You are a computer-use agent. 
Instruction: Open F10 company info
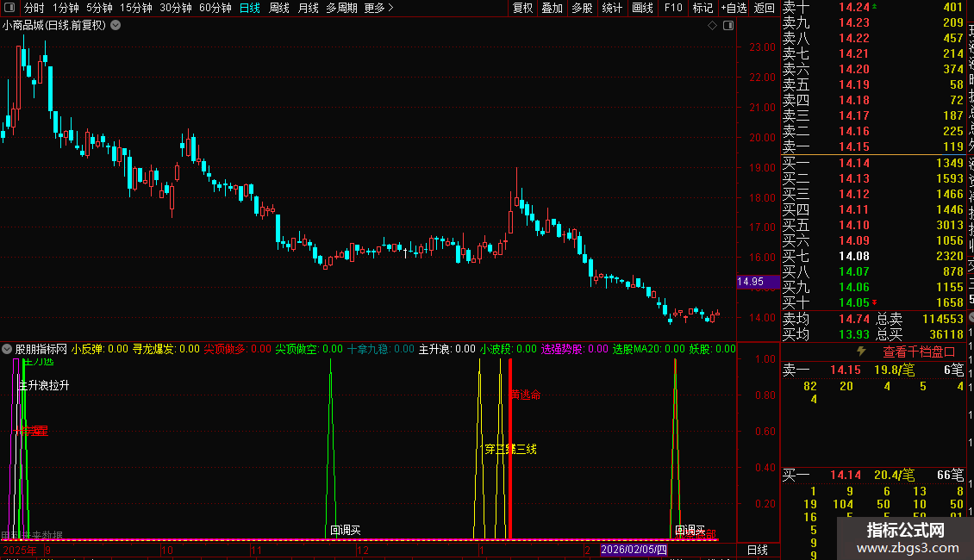(x=672, y=8)
